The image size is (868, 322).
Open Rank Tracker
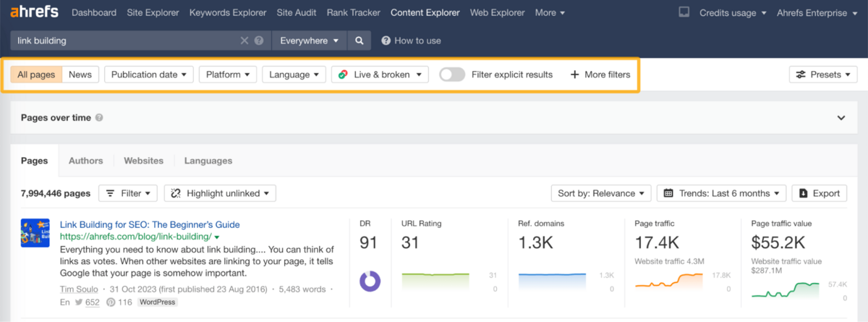pyautogui.click(x=353, y=12)
